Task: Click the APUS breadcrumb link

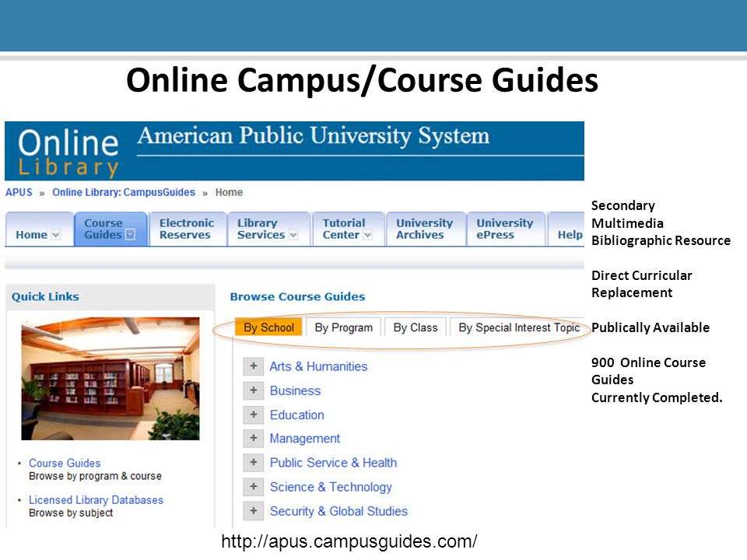Action: click(19, 192)
